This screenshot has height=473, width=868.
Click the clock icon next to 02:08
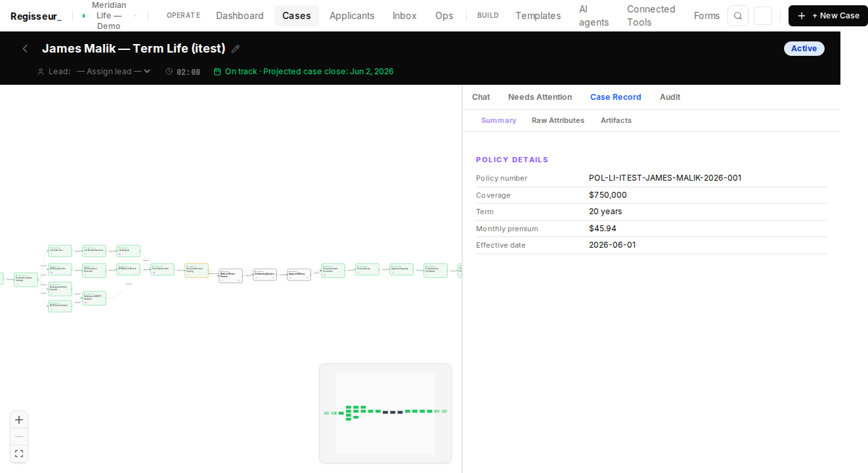(x=169, y=72)
